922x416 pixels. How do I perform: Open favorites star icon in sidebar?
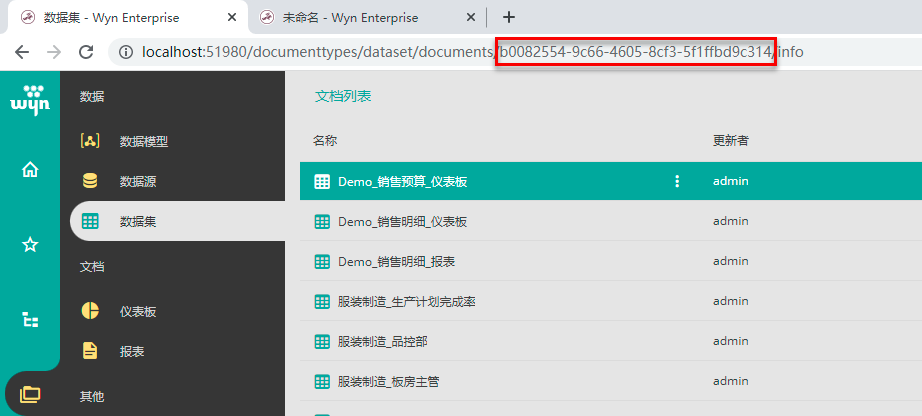(30, 244)
